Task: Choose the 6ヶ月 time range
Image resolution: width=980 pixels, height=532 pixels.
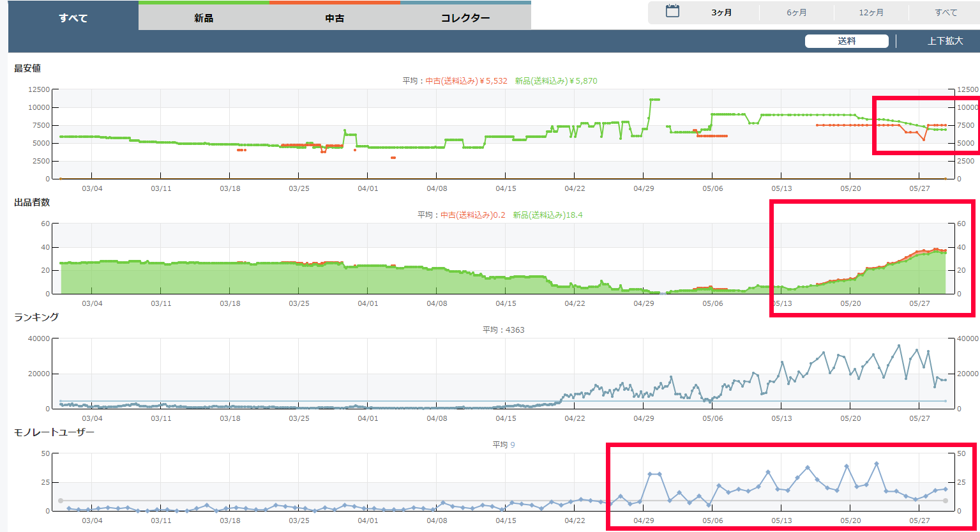Action: (x=796, y=13)
